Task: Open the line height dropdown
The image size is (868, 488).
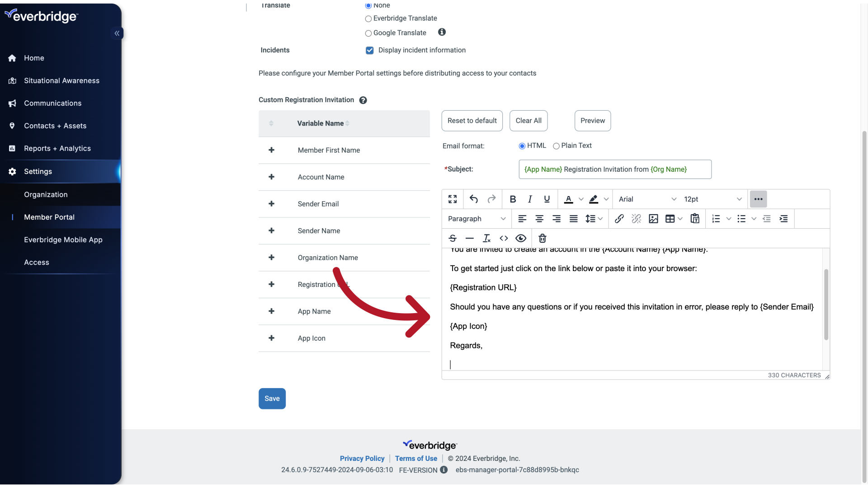Action: point(594,219)
